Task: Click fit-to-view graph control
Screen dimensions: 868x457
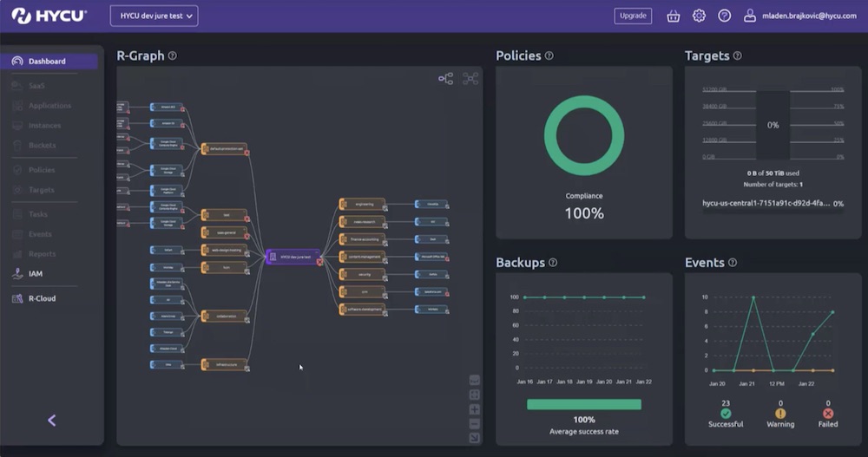Action: point(475,395)
